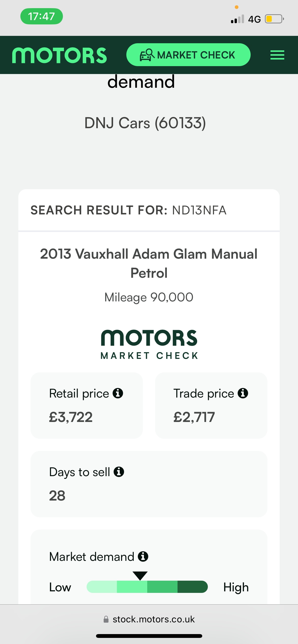Open the hamburger menu
298x644 pixels.
click(x=277, y=55)
